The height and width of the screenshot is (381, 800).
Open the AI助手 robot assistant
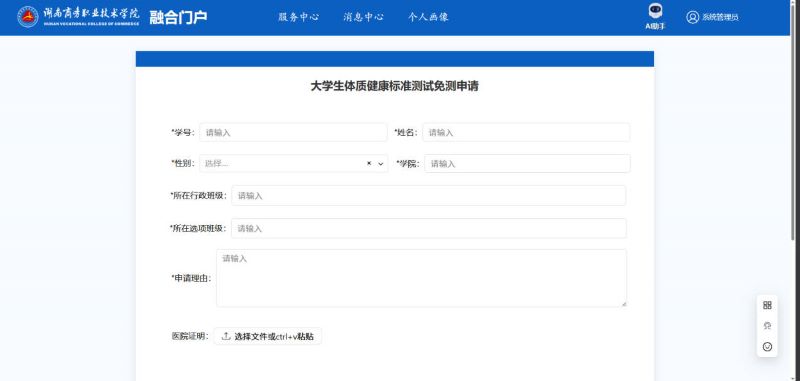(x=655, y=17)
